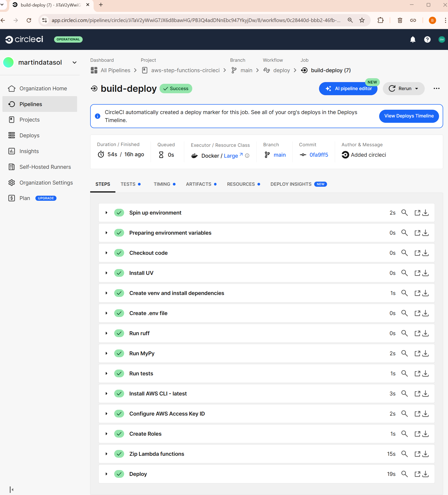Download logs for the Zip Lambda functions step

(x=425, y=454)
